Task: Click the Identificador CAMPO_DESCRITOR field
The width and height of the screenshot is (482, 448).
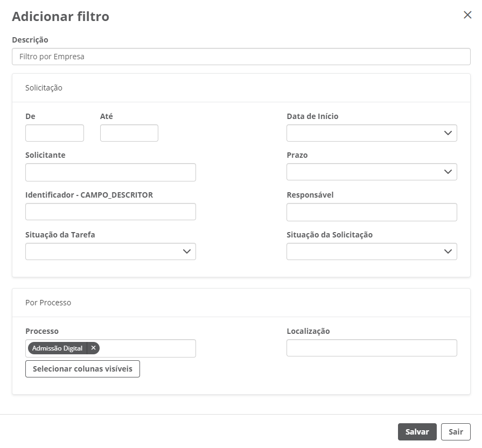Action: [x=110, y=212]
